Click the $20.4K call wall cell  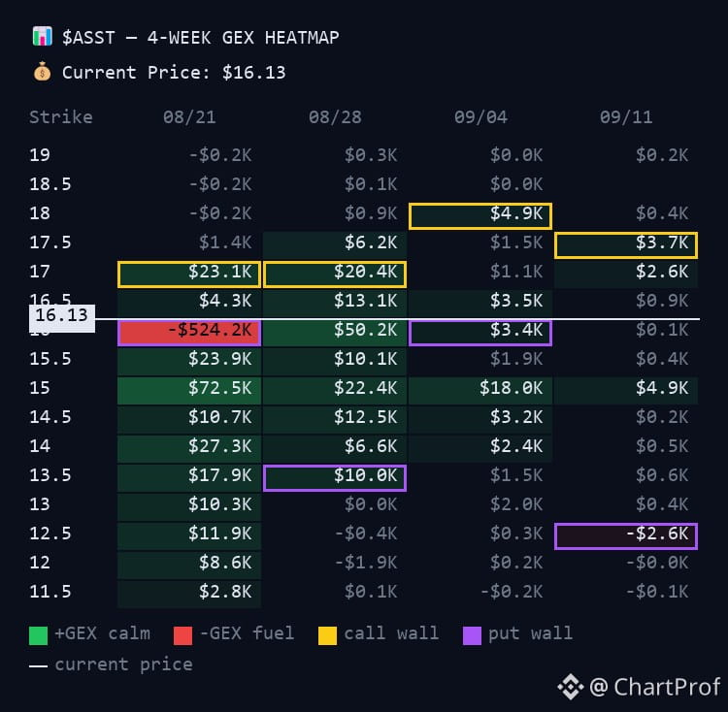pos(335,275)
